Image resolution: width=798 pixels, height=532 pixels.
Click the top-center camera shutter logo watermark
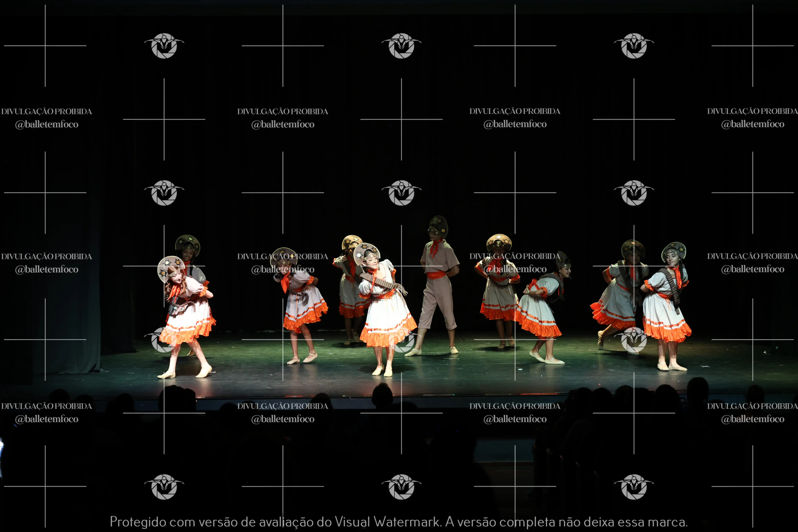[401, 46]
